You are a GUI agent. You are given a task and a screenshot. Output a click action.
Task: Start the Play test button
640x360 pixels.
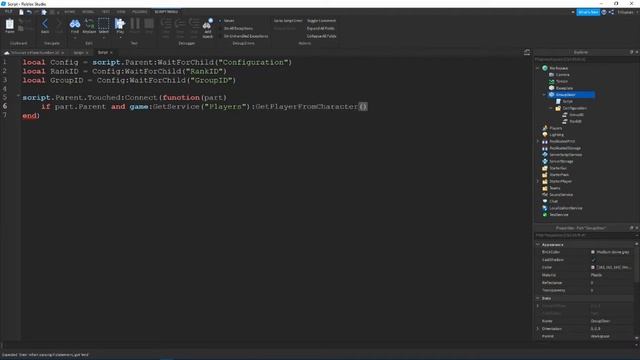pos(120,25)
